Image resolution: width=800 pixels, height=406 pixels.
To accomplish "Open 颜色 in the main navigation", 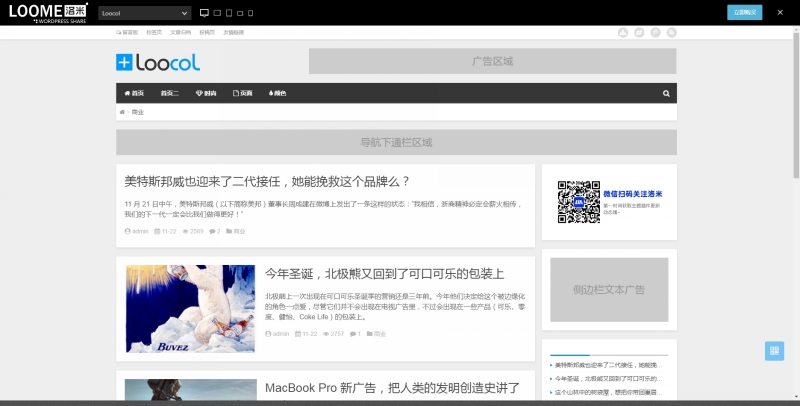I will click(x=277, y=93).
